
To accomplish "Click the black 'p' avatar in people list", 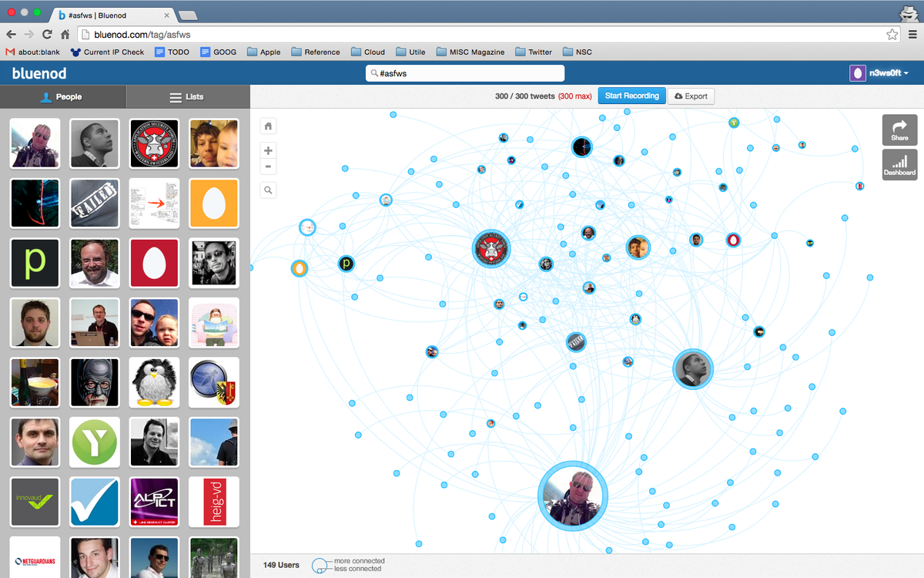I will click(35, 263).
